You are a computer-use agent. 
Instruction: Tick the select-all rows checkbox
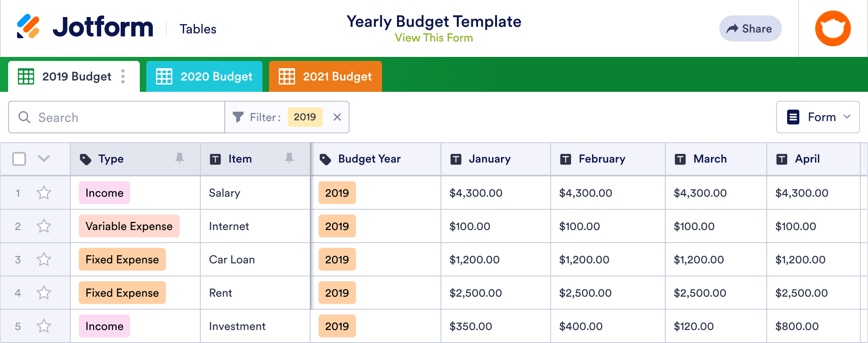(x=19, y=159)
